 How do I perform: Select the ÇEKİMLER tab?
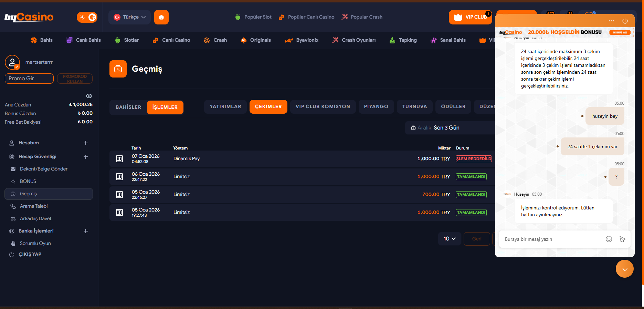pos(268,106)
